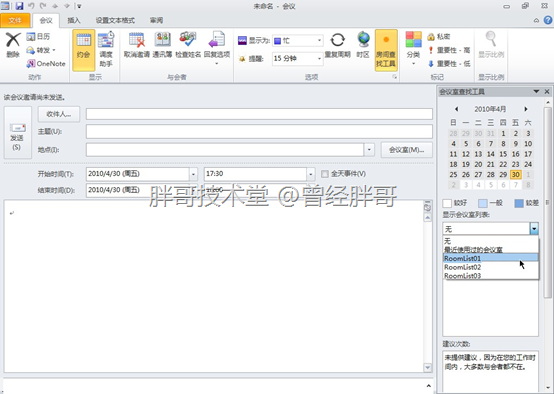Viewport: 554px width, 394px height.
Task: Collapse the room list dropdown arrow
Action: click(534, 229)
